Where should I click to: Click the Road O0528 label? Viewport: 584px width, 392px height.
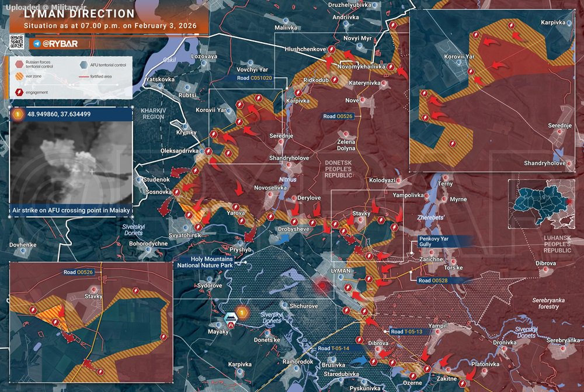pos(433,280)
